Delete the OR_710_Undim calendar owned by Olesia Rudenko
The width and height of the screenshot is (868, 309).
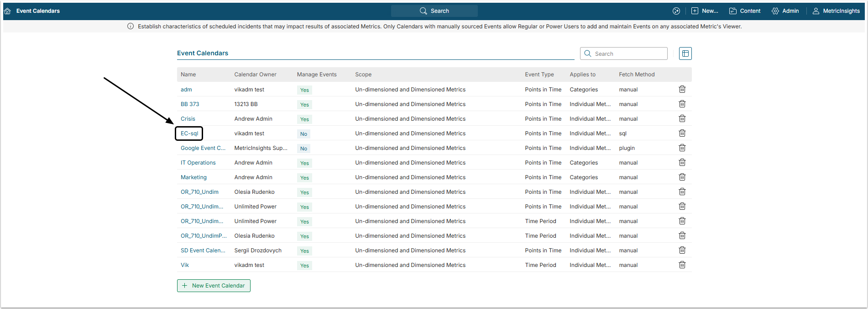tap(682, 192)
